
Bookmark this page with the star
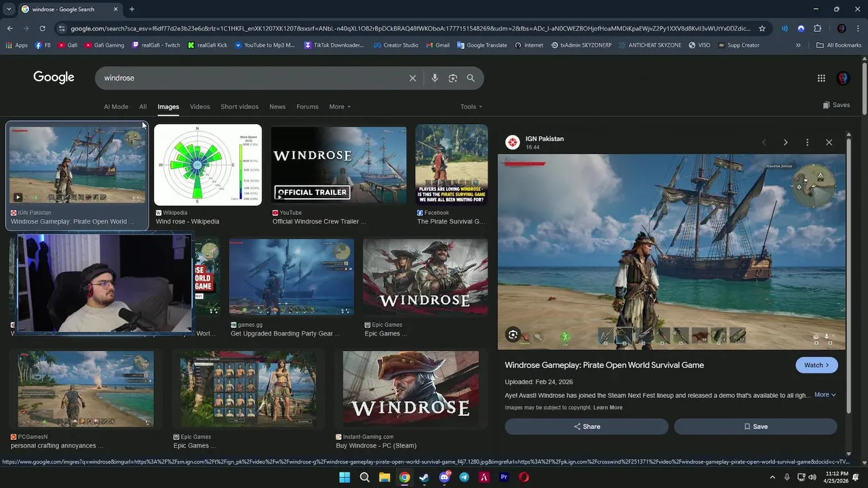pos(762,28)
